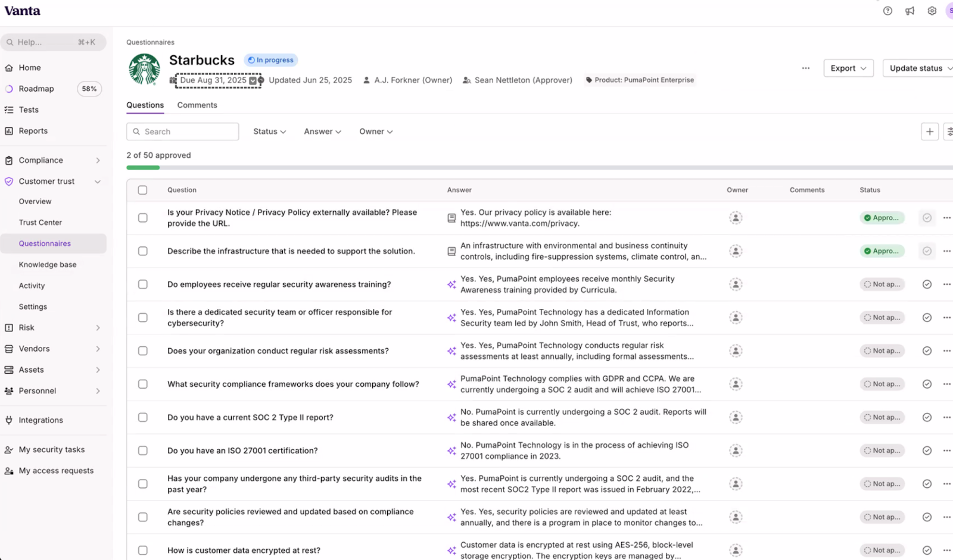The height and width of the screenshot is (560, 953).
Task: Switch to the Comments tab
Action: [197, 105]
